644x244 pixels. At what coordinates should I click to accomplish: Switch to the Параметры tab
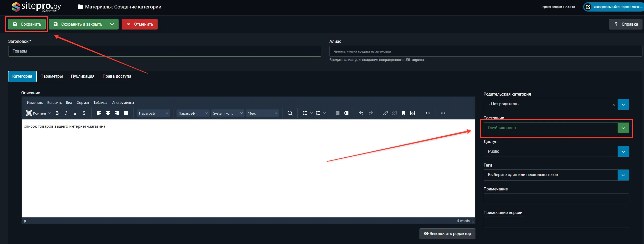pos(52,76)
